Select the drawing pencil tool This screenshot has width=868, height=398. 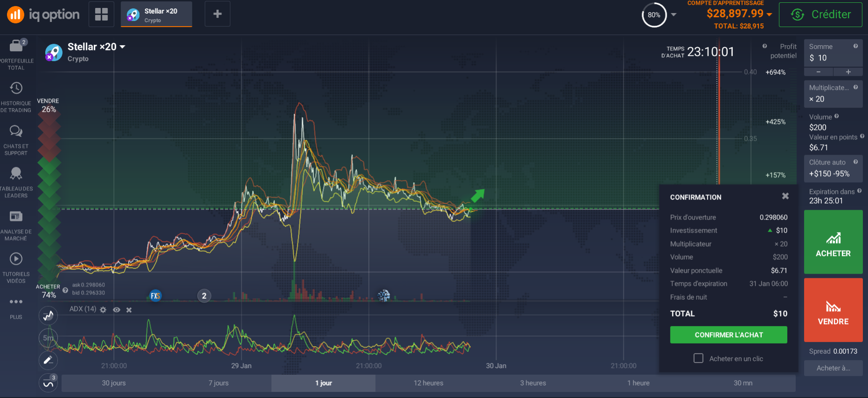click(48, 360)
